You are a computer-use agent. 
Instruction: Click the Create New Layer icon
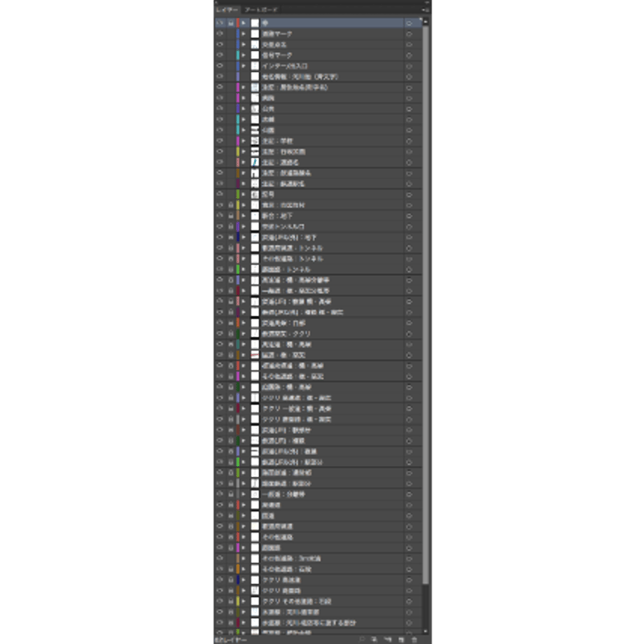pyautogui.click(x=401, y=640)
